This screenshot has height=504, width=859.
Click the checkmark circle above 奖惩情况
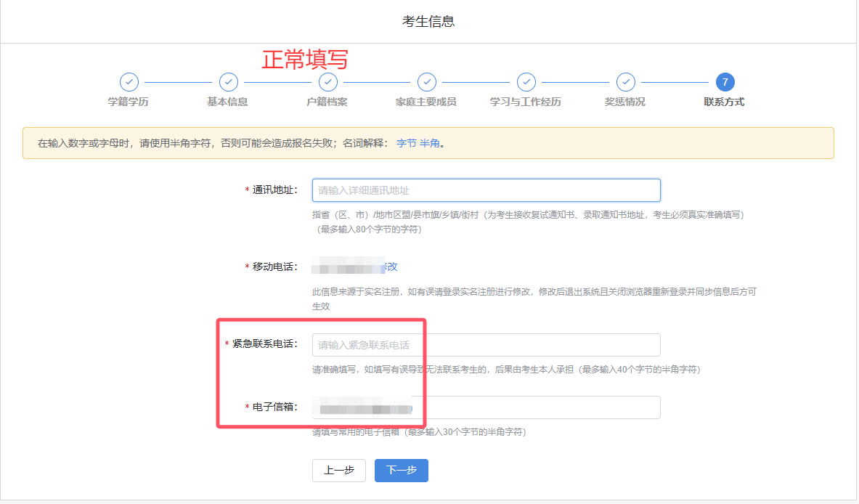625,82
